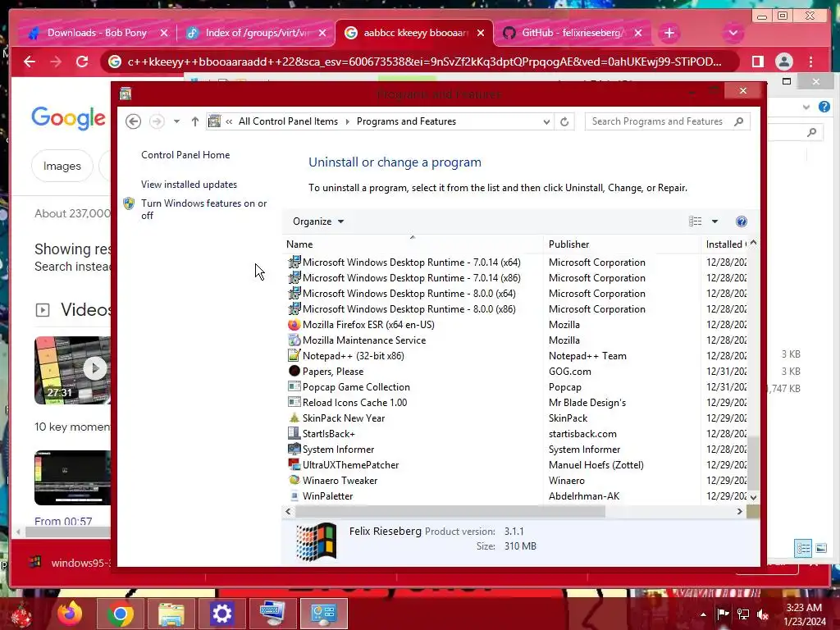
Task: Select the UltraUXThemePatcher icon
Action: 294,464
